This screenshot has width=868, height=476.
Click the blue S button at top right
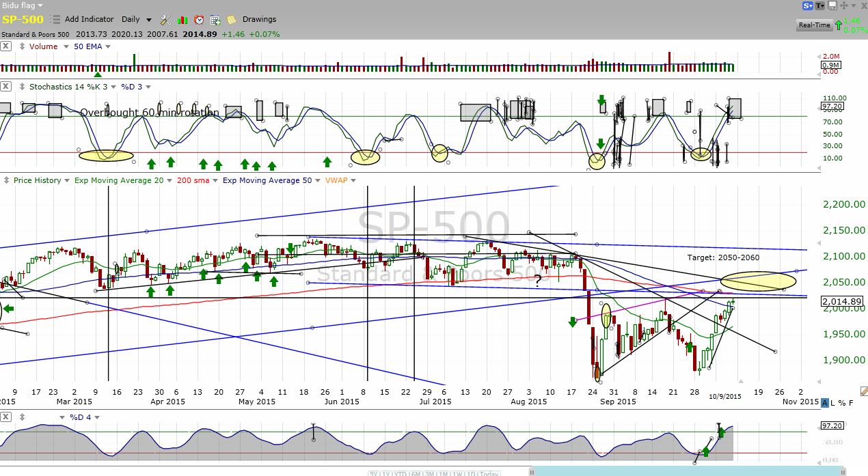click(807, 5)
